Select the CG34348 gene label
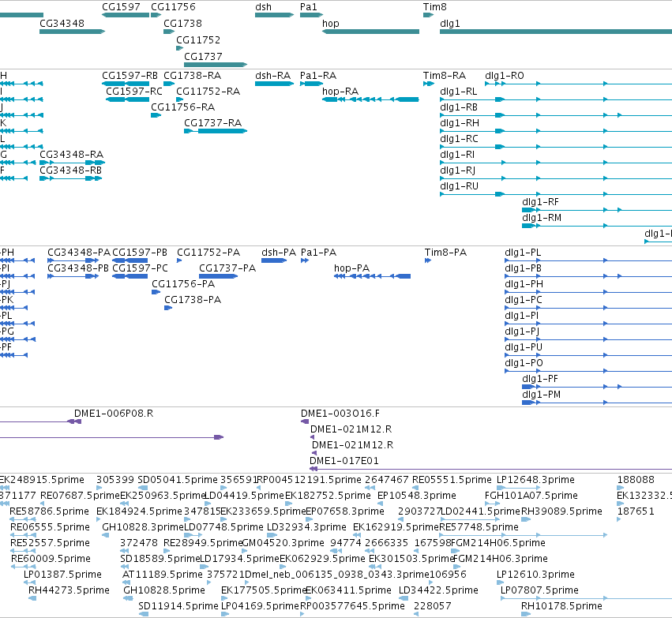The width and height of the screenshot is (672, 618). 62,23
